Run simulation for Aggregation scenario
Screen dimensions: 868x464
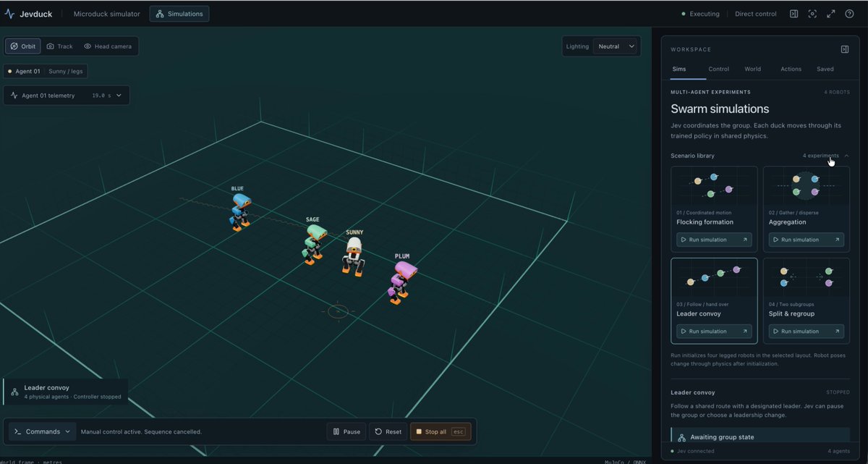pyautogui.click(x=806, y=240)
